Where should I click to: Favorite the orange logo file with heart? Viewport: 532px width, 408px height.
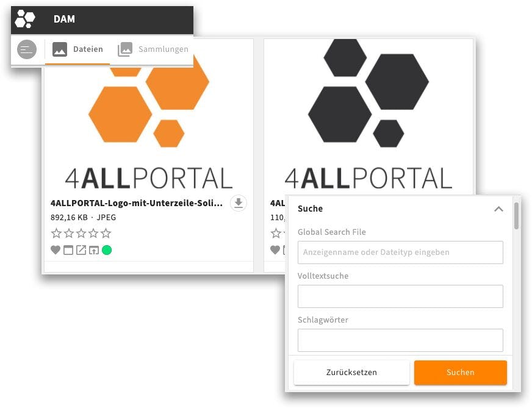point(56,250)
